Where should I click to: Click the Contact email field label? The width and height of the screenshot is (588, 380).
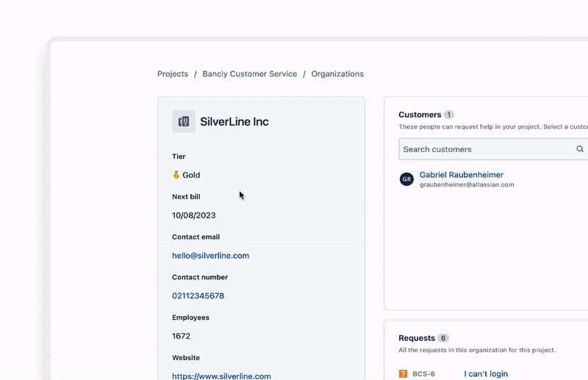pyautogui.click(x=196, y=237)
